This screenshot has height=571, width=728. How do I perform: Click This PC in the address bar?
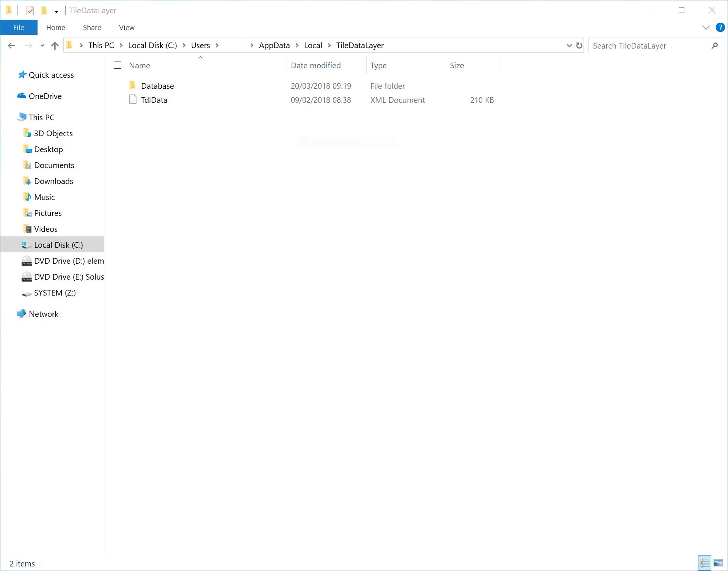pos(101,46)
